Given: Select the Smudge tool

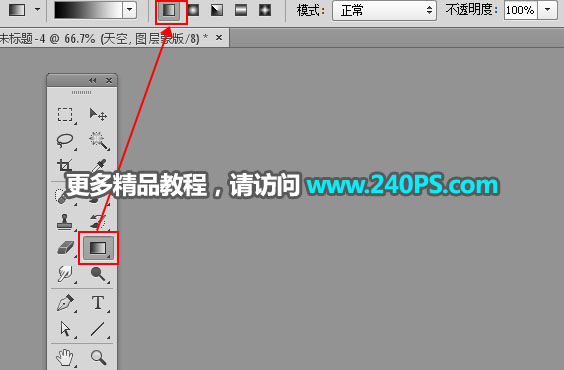Looking at the screenshot, I should (x=65, y=274).
